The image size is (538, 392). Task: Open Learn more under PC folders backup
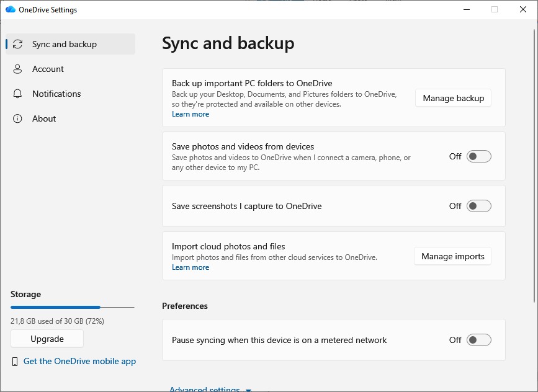pos(191,114)
